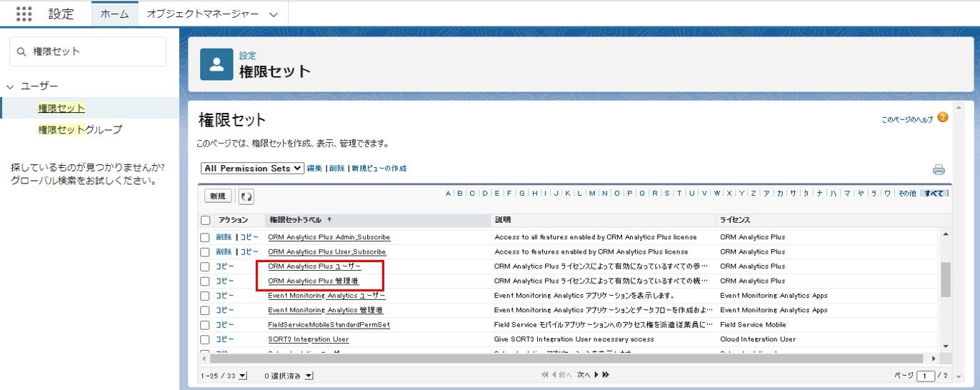Check CRM Analytics Plus Admin_Subscribe row
This screenshot has height=390, width=980.
tap(206, 237)
